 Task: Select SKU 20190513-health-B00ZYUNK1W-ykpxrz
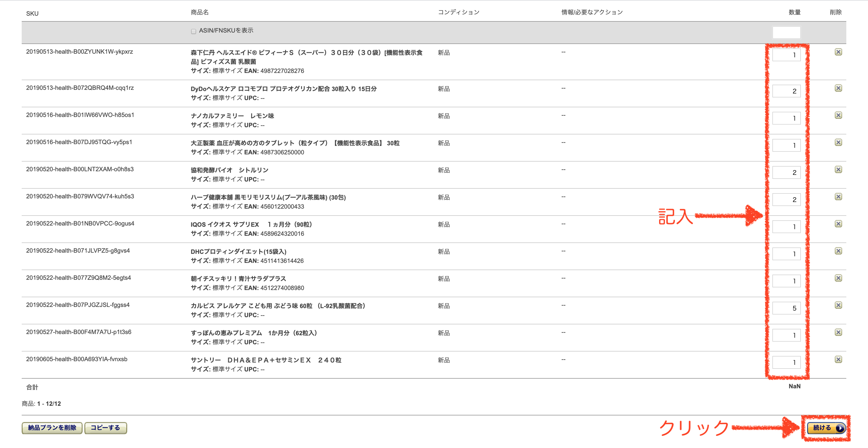[80, 52]
